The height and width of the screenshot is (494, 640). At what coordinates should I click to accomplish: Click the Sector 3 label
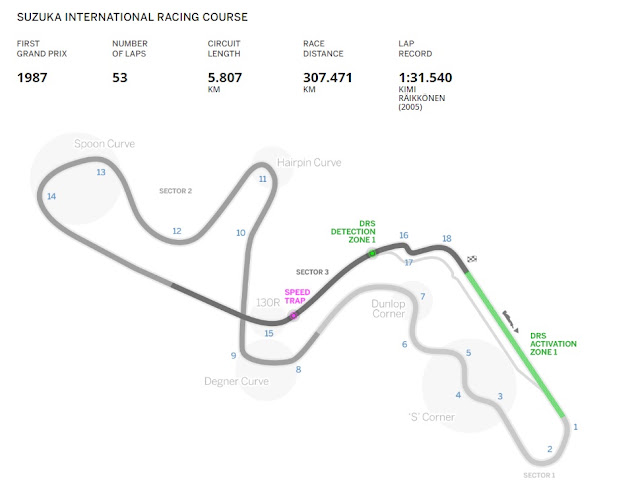pyautogui.click(x=312, y=272)
